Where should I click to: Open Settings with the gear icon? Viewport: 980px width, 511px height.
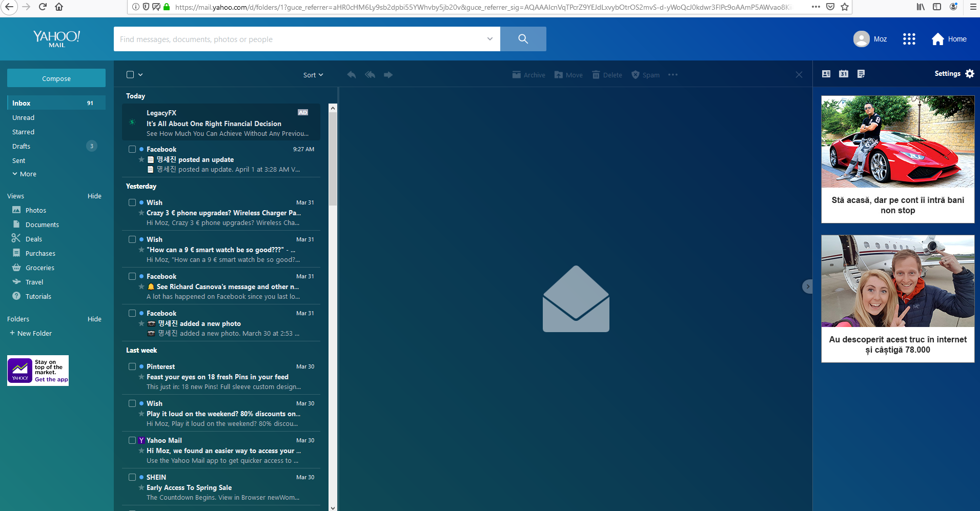click(x=970, y=73)
